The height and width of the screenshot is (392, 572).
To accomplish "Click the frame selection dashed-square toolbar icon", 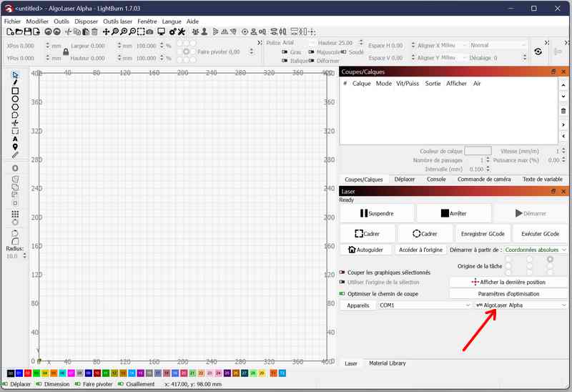I will pyautogui.click(x=141, y=31).
